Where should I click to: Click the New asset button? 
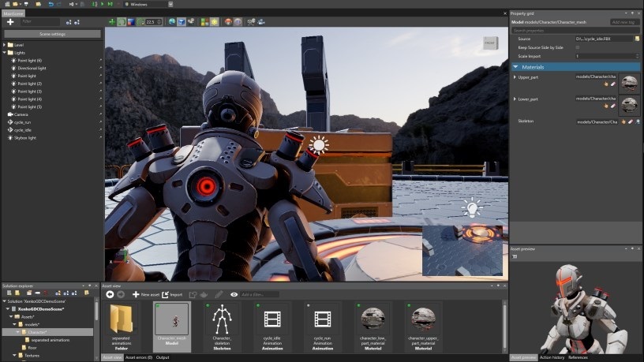coord(145,294)
